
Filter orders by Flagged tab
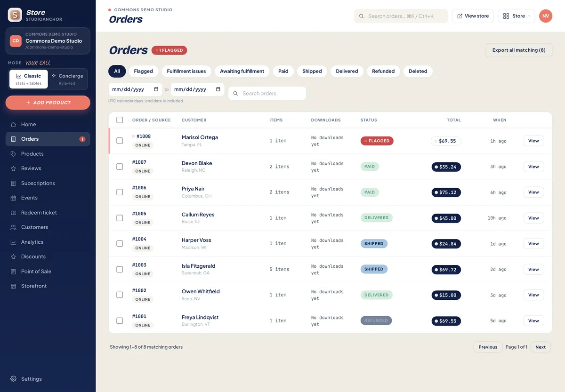click(143, 72)
